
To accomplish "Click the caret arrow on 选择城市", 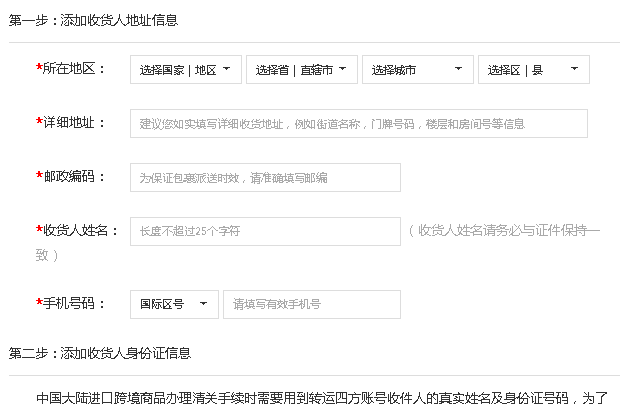I will pyautogui.click(x=458, y=69).
